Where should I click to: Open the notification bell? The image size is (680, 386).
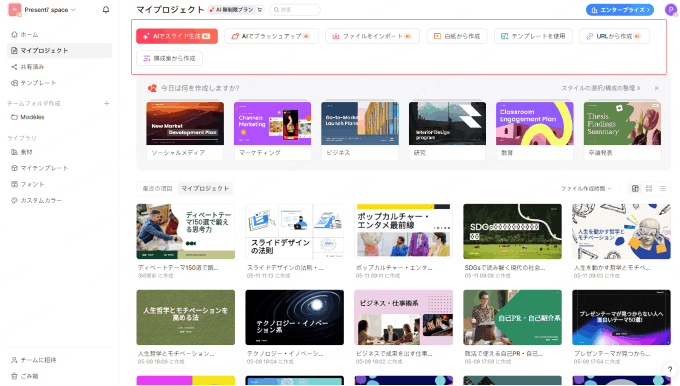106,10
